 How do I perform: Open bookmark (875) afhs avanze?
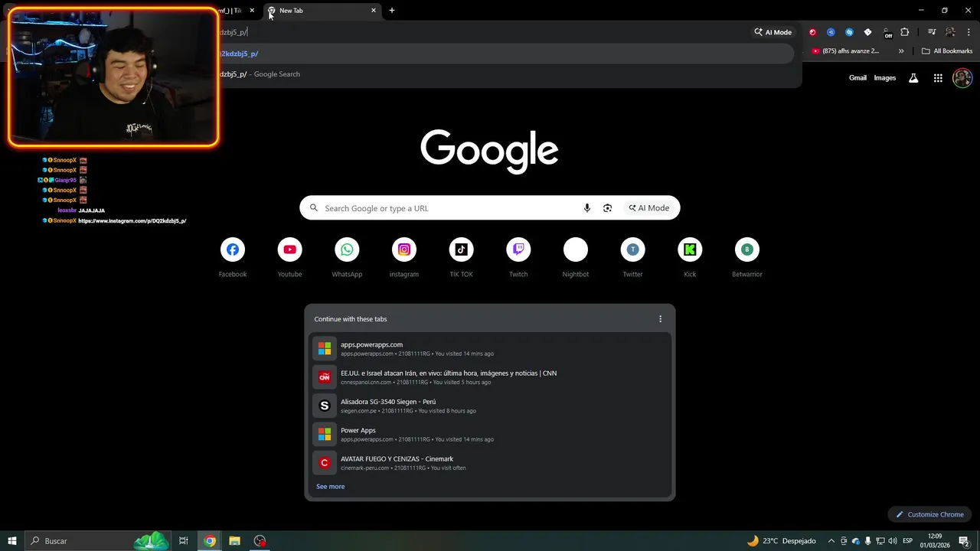845,51
